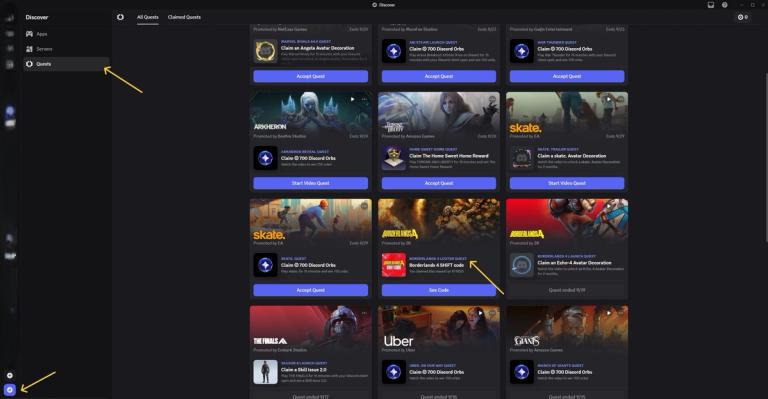
Task: Open the help icon in title bar
Action: click(x=724, y=5)
